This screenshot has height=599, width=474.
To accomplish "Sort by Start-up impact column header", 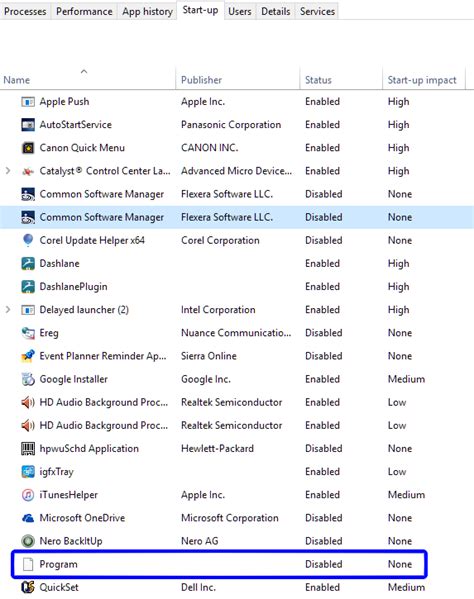I will click(424, 79).
